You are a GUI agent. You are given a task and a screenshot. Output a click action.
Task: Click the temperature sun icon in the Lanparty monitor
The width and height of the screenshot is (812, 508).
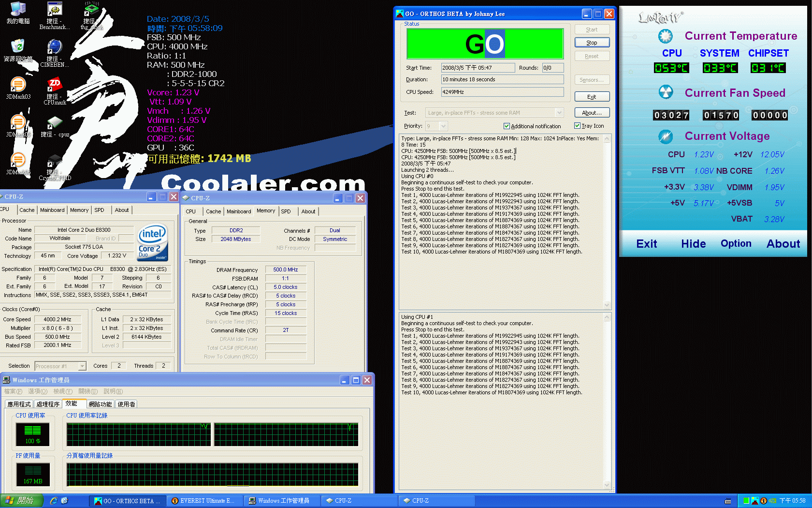tap(666, 36)
